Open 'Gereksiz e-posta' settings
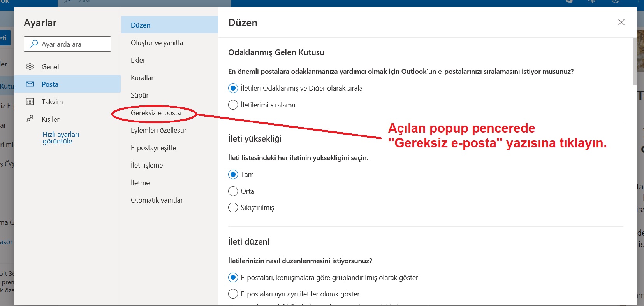The width and height of the screenshot is (644, 306). (156, 113)
